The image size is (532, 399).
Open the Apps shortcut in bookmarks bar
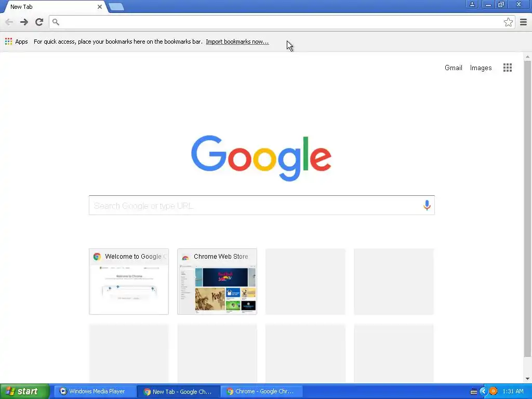click(x=16, y=42)
